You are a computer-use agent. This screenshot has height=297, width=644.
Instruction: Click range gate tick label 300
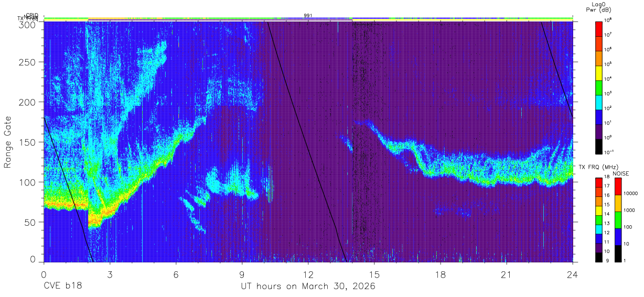coord(27,25)
